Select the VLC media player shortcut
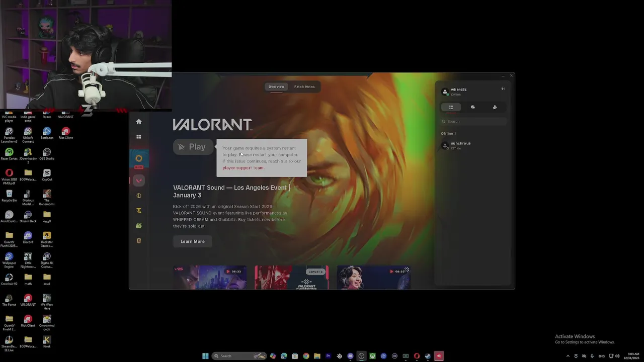 point(9,118)
